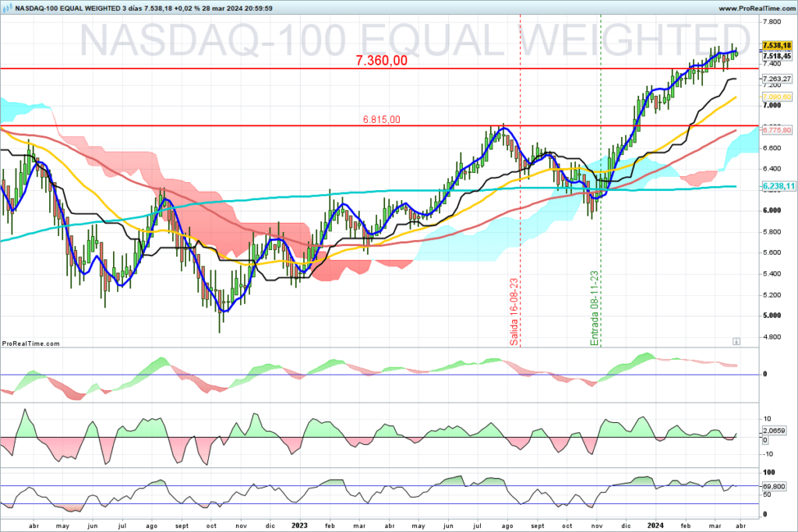
Task: Click the 69,800 indicator value label
Action: point(774,486)
